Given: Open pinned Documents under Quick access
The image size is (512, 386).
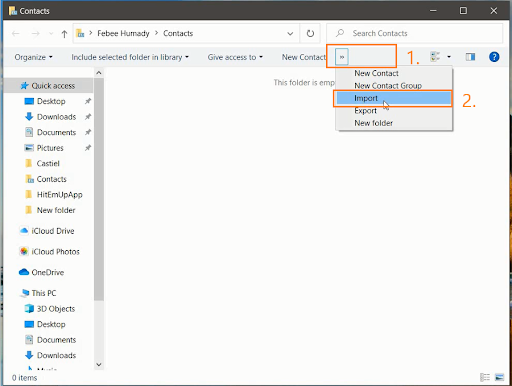Looking at the screenshot, I should coord(56,132).
